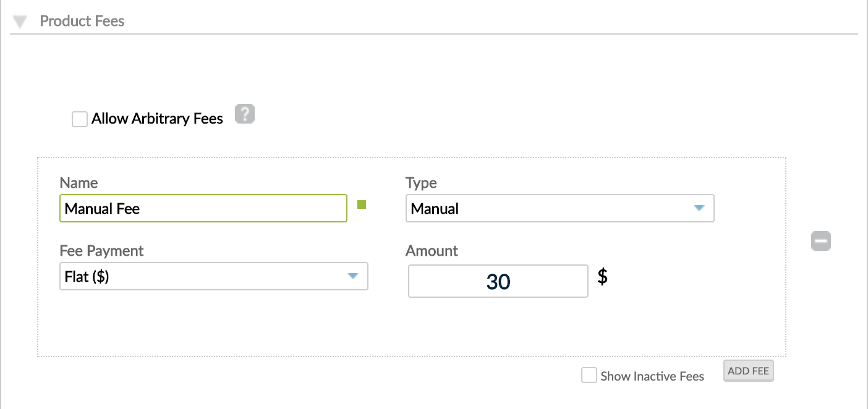Click the Fee Payment label text

coord(101,250)
